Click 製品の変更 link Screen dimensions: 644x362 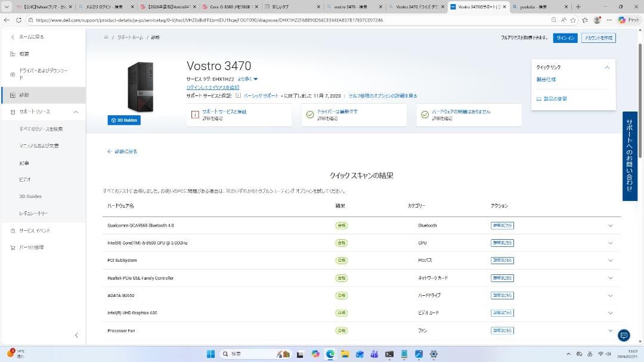click(552, 98)
